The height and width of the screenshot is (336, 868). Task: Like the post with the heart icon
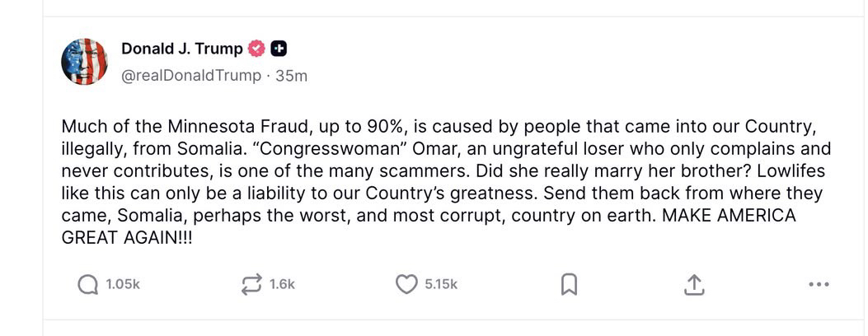coord(406,284)
